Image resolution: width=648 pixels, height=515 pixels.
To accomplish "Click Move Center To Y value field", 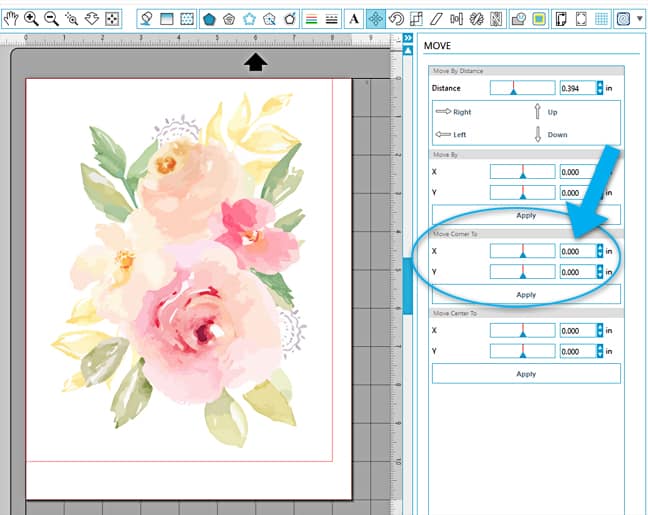I will click(x=578, y=351).
